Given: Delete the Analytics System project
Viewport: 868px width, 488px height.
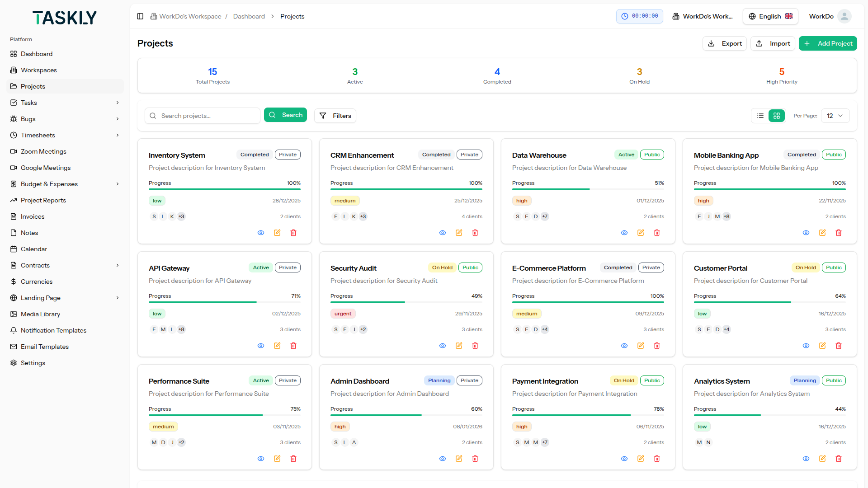Looking at the screenshot, I should pyautogui.click(x=839, y=459).
